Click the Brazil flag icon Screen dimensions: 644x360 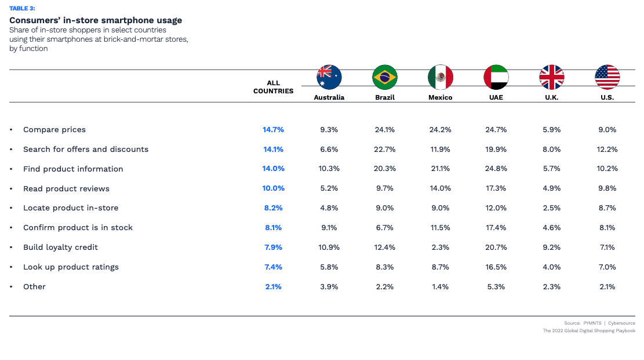(x=385, y=77)
